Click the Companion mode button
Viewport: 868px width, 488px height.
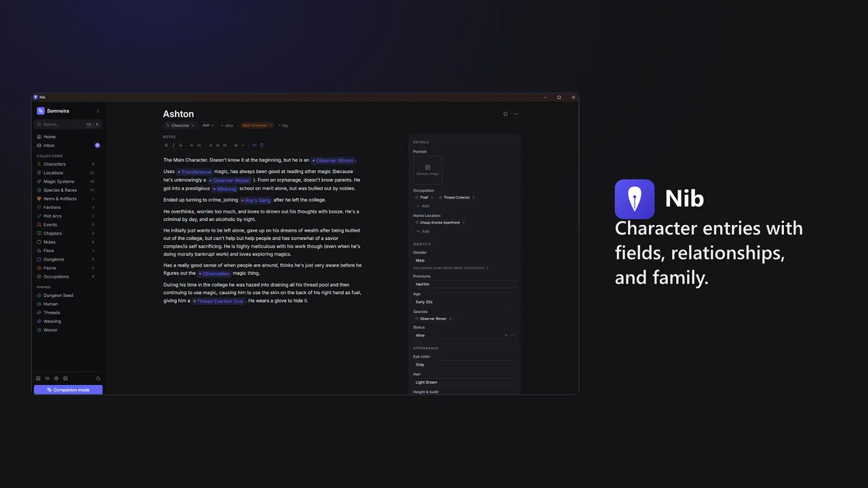tap(68, 390)
